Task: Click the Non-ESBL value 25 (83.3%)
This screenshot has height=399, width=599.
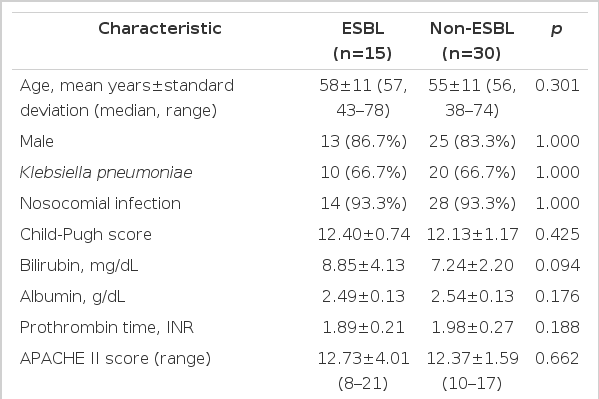Action: pyautogui.click(x=472, y=141)
